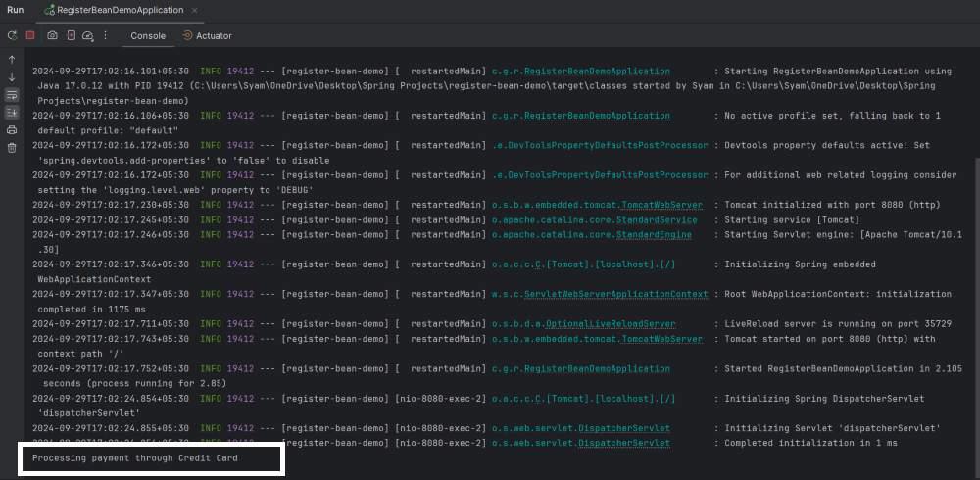The width and height of the screenshot is (980, 480).
Task: Click the "context path '/'" line
Action: coord(80,354)
